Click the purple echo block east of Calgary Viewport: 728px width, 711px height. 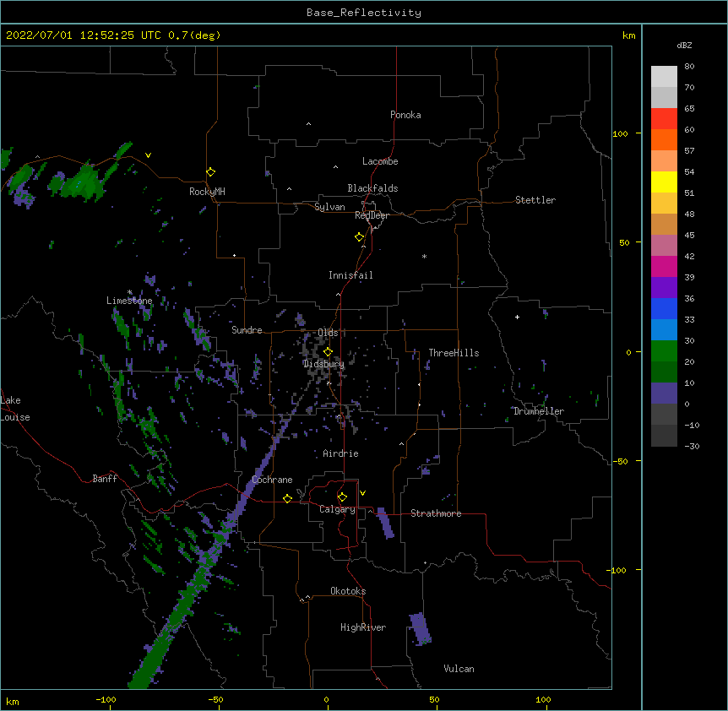point(385,523)
